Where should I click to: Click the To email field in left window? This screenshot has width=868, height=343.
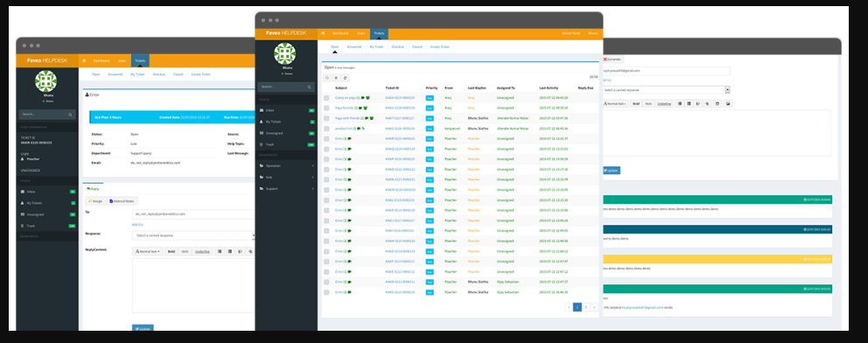click(x=193, y=213)
